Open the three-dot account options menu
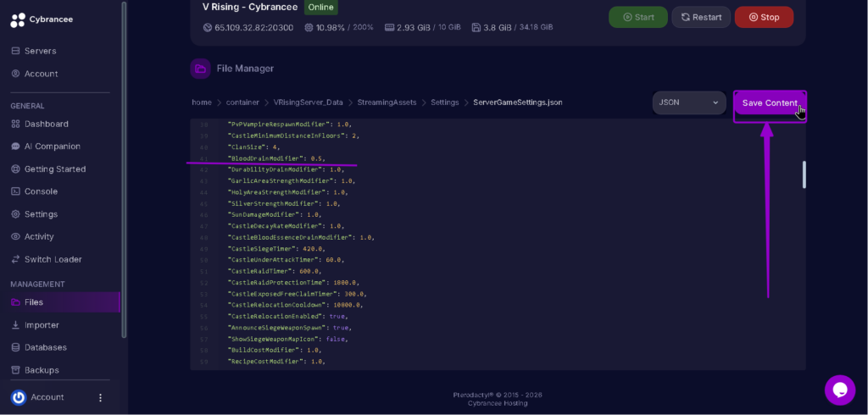Image resolution: width=868 pixels, height=415 pixels. tap(100, 397)
